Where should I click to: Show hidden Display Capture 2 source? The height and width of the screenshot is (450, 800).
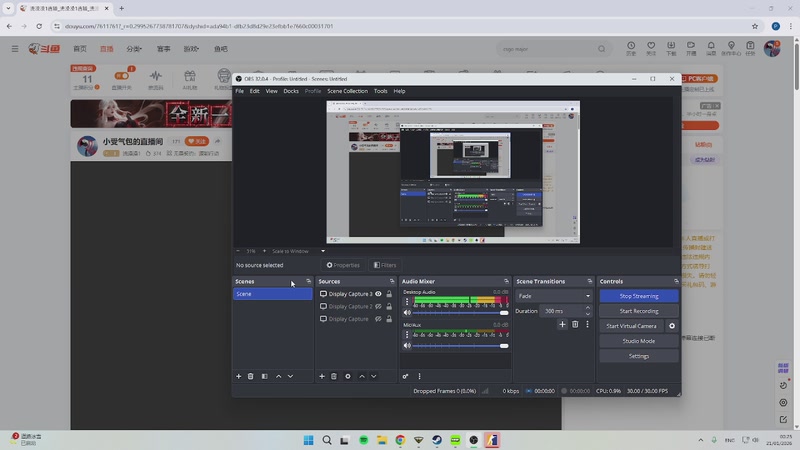point(379,307)
